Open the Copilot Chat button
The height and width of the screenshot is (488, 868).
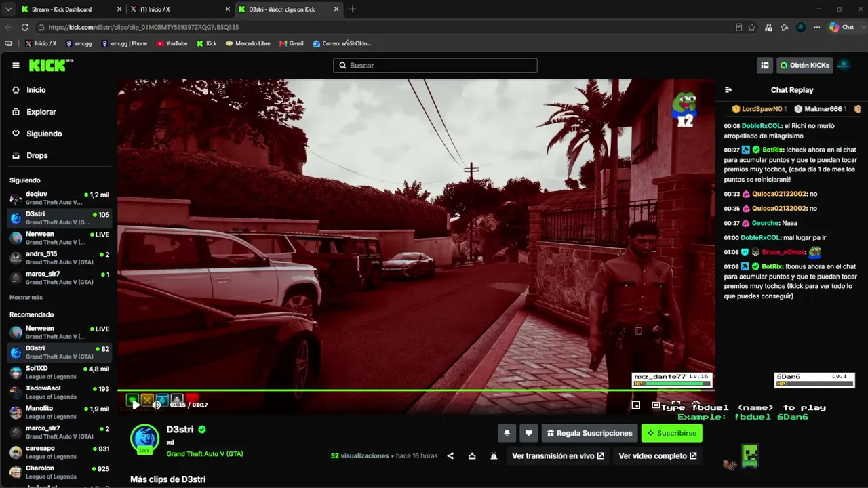[x=842, y=27]
